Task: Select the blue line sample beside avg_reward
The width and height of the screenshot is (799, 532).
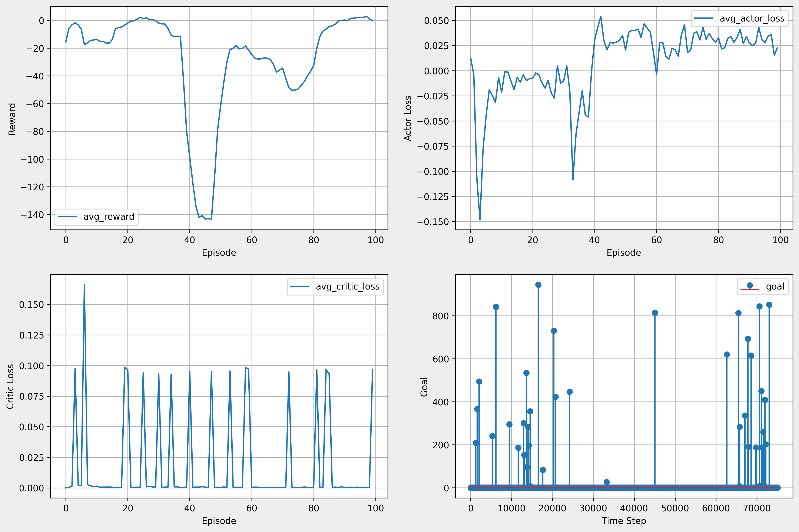Action: (67, 217)
